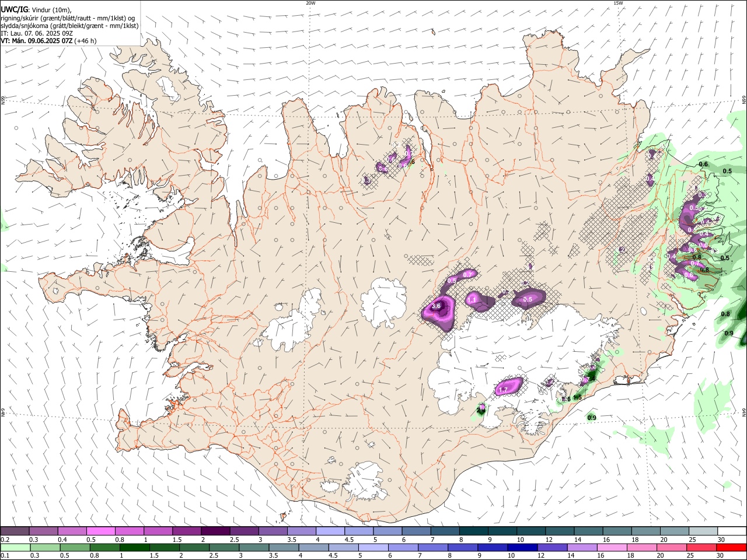Click the "1.1" precipitation value on the map

pyautogui.click(x=472, y=299)
